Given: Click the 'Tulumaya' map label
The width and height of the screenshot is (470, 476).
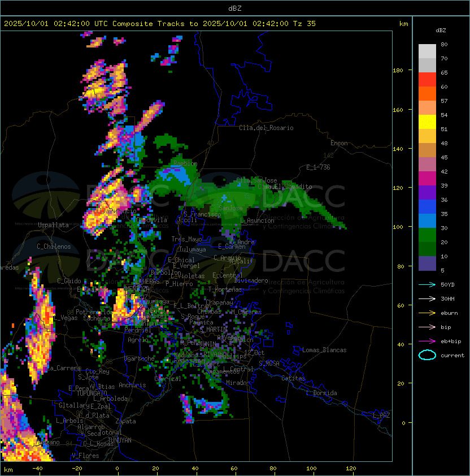Looking at the screenshot, I should pyautogui.click(x=193, y=249).
